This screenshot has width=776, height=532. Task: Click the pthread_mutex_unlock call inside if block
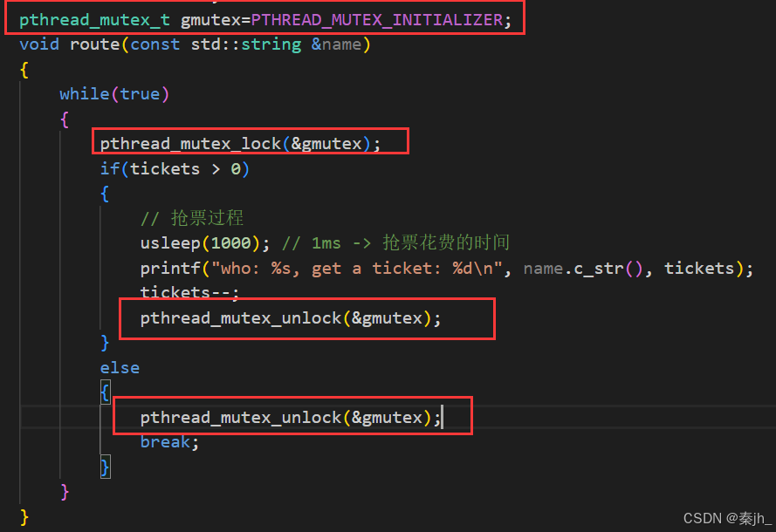pyautogui.click(x=291, y=318)
